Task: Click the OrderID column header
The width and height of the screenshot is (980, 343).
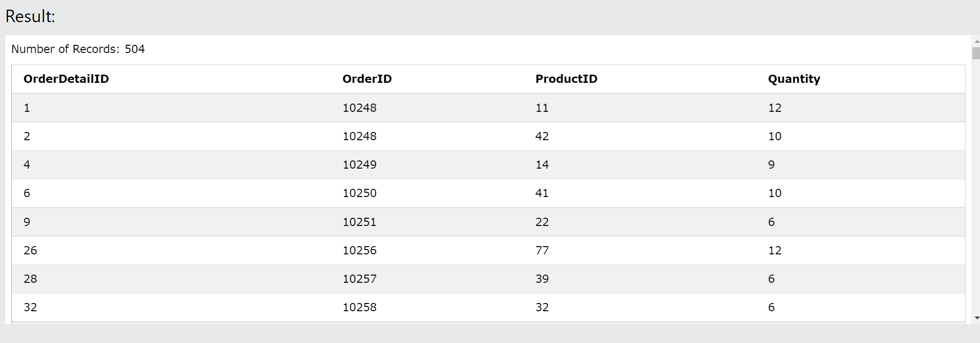Action: pos(367,79)
